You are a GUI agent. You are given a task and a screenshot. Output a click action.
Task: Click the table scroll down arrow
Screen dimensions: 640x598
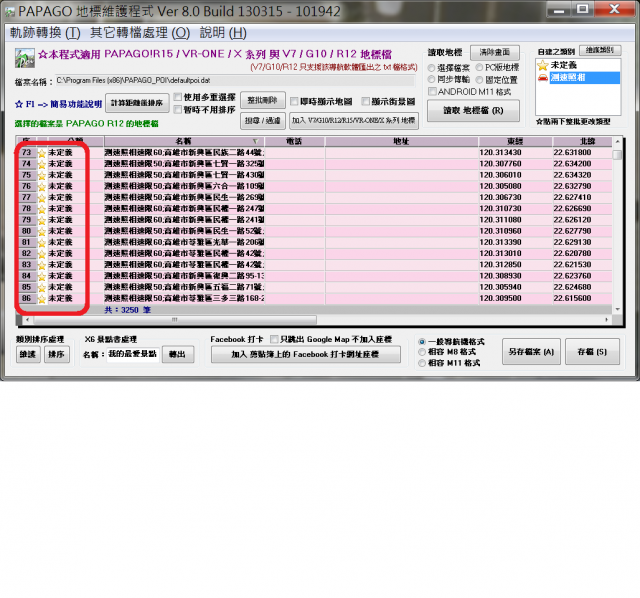(617, 309)
